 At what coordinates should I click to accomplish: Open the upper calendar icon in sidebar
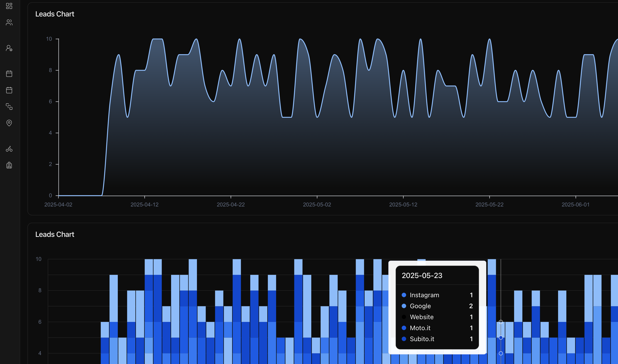[x=9, y=74]
